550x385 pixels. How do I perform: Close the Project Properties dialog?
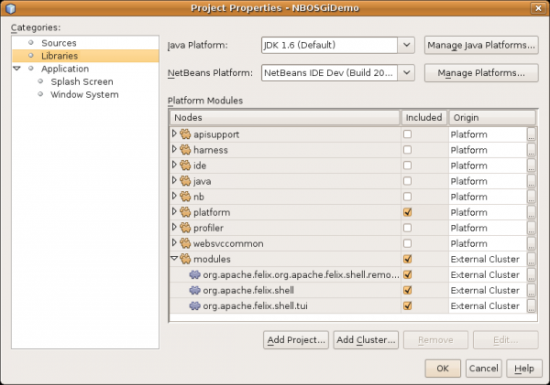pyautogui.click(x=538, y=8)
